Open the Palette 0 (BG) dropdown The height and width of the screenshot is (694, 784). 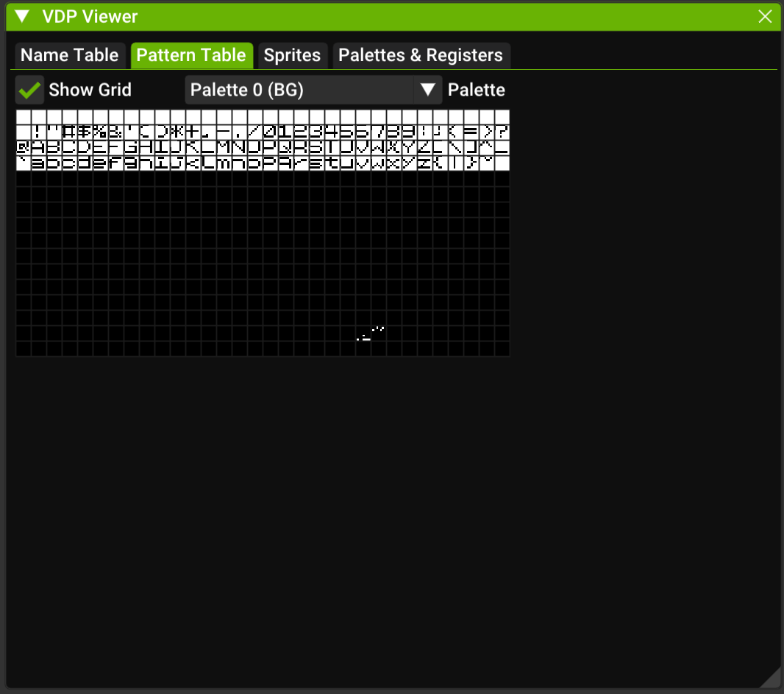(x=313, y=90)
